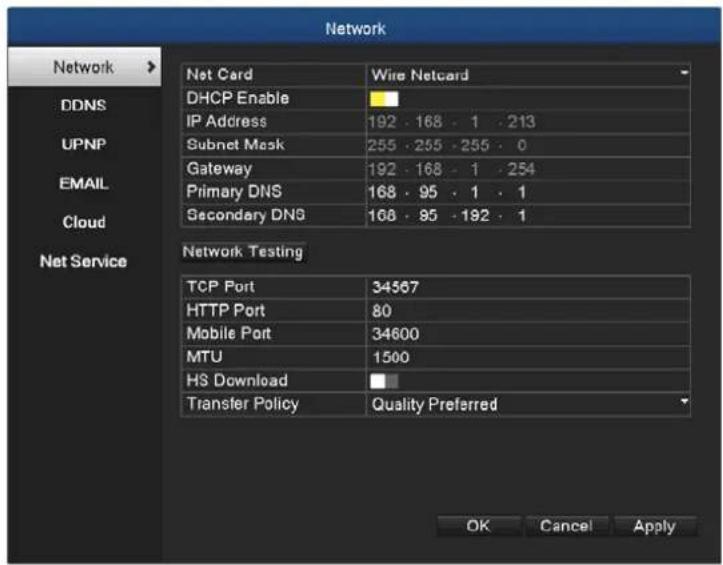Screen dimensions: 723x565
Task: Toggle the HS Download switch
Action: pos(384,381)
